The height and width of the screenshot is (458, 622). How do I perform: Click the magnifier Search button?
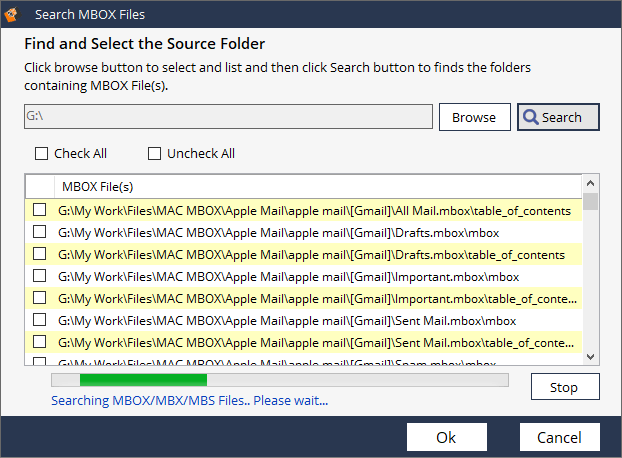click(558, 117)
